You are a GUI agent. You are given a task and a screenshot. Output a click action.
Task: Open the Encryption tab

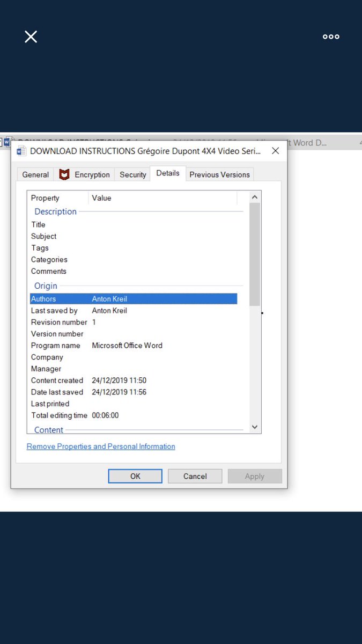(84, 174)
